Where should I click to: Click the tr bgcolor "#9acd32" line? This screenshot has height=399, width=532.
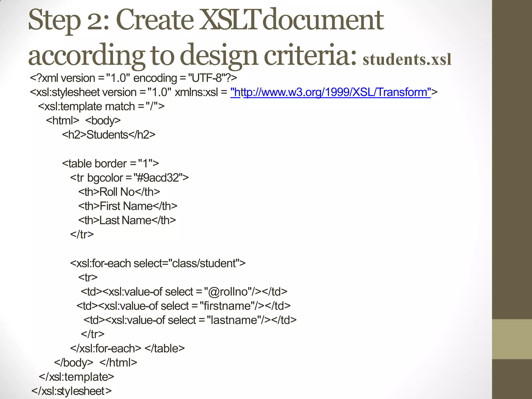tap(129, 178)
